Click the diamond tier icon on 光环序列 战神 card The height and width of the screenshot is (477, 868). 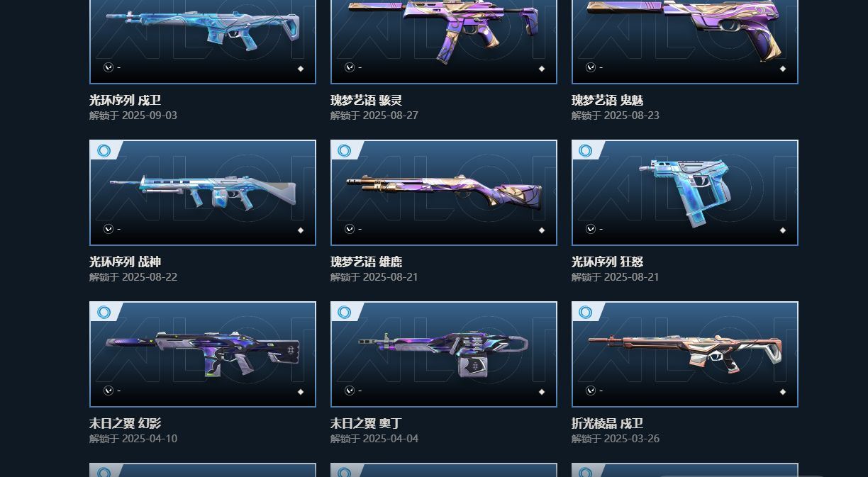301,230
